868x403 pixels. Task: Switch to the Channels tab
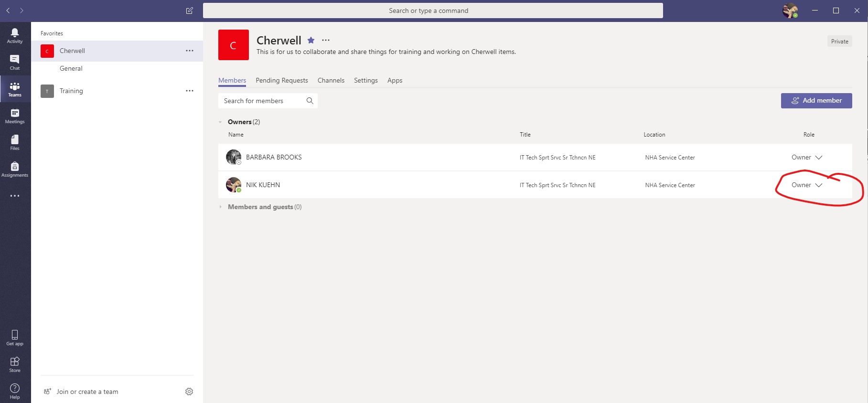coord(331,80)
